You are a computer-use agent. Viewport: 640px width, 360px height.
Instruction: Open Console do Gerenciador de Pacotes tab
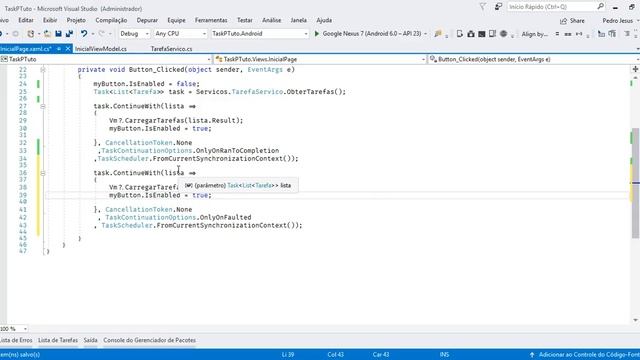point(149,340)
